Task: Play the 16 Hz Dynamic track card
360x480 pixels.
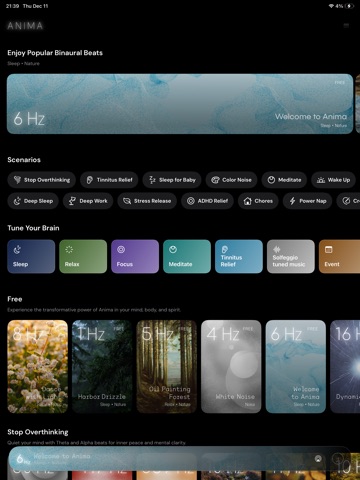Action: [x=345, y=367]
